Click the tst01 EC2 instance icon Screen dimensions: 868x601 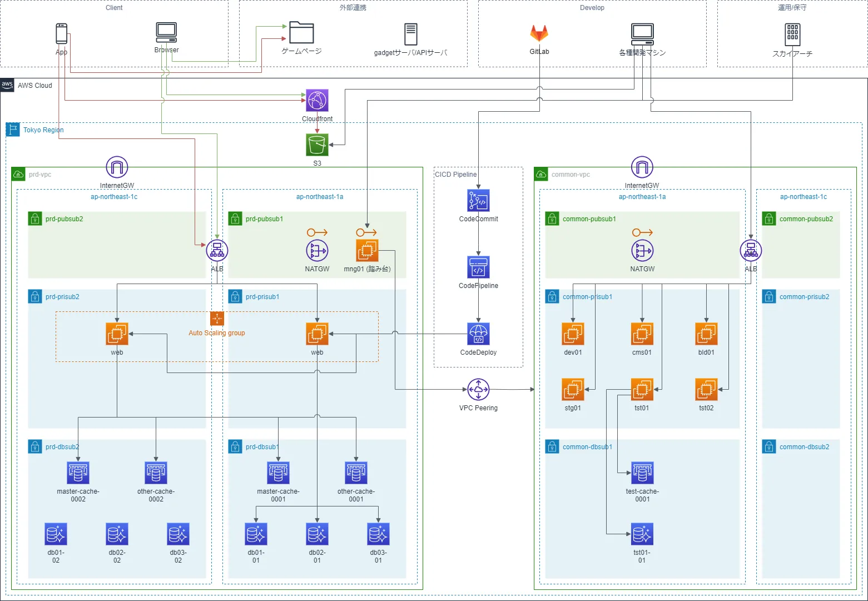pos(642,390)
